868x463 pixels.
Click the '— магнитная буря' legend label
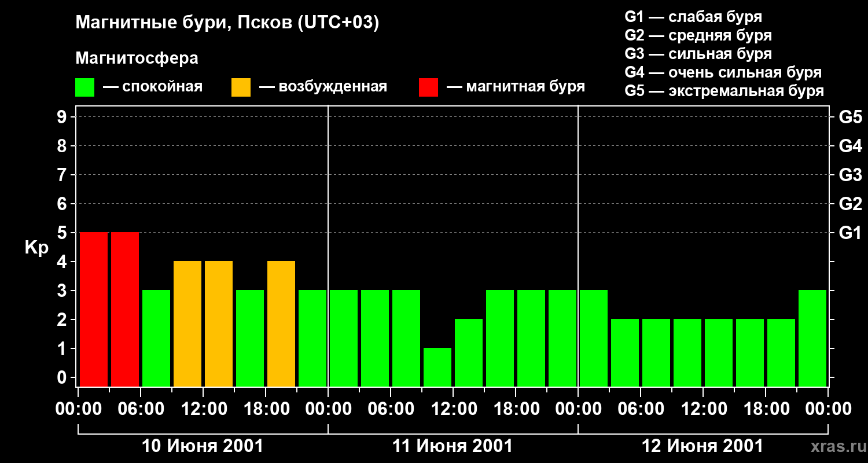(x=516, y=87)
